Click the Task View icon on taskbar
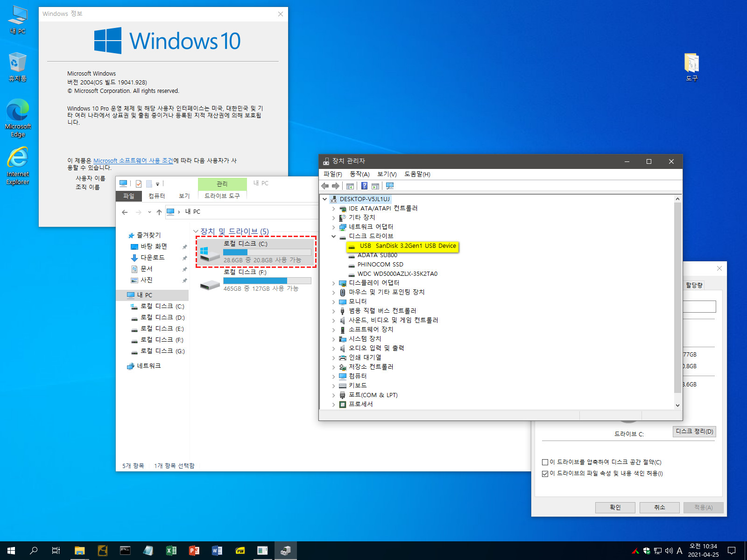The width and height of the screenshot is (747, 560). (56, 551)
